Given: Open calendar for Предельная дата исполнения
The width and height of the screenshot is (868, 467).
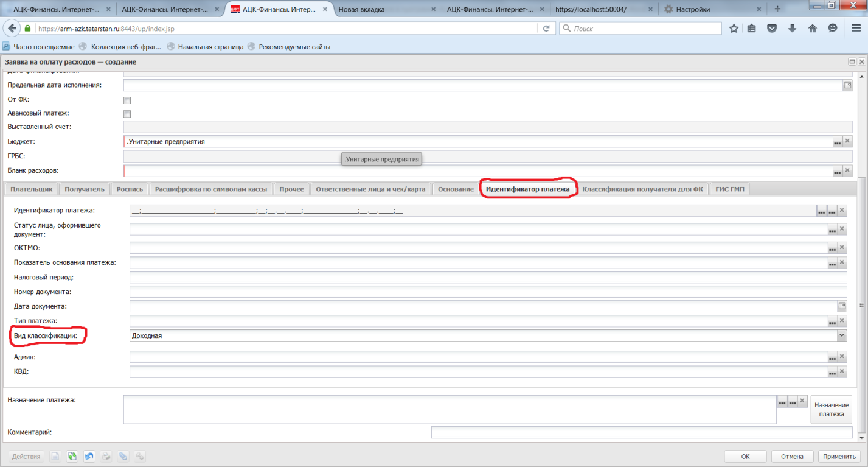Looking at the screenshot, I should click(x=847, y=85).
